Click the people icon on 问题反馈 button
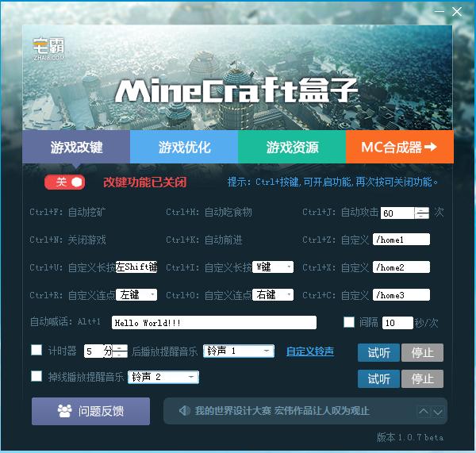This screenshot has width=476, height=453. pos(65,411)
